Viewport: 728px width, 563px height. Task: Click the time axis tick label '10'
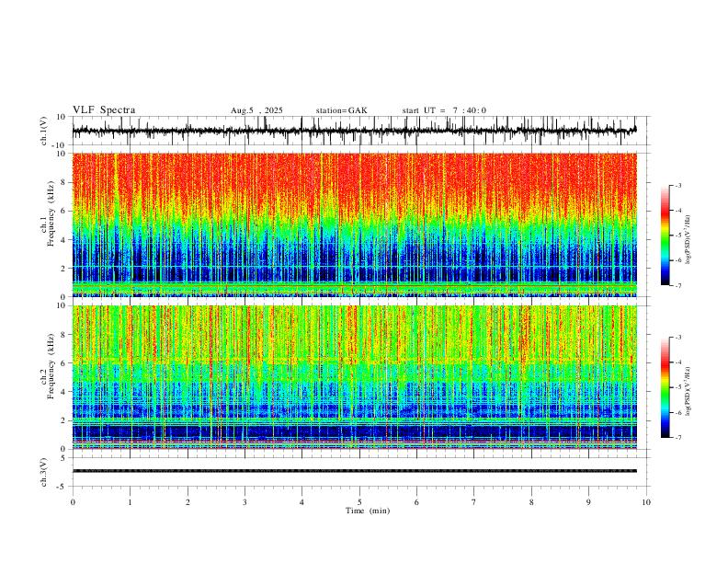coord(646,502)
